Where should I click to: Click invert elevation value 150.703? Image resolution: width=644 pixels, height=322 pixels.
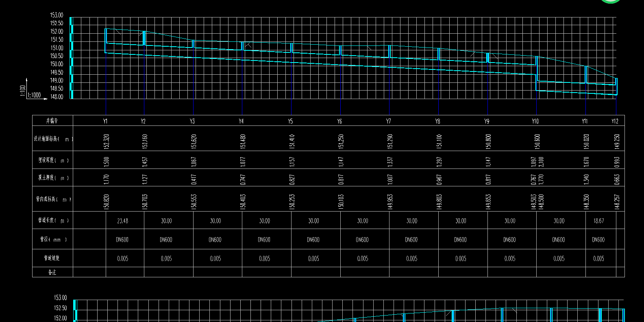click(145, 201)
